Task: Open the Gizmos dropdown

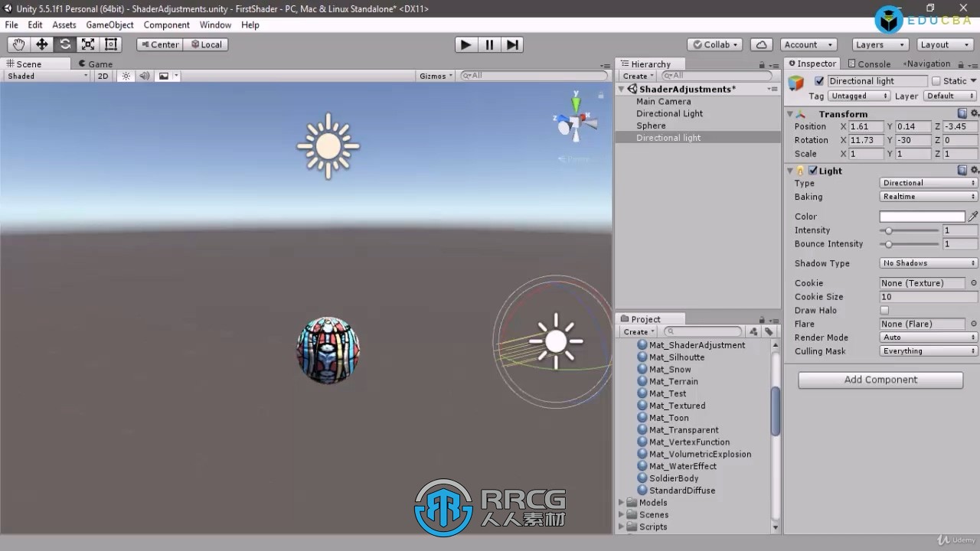Action: click(x=436, y=76)
